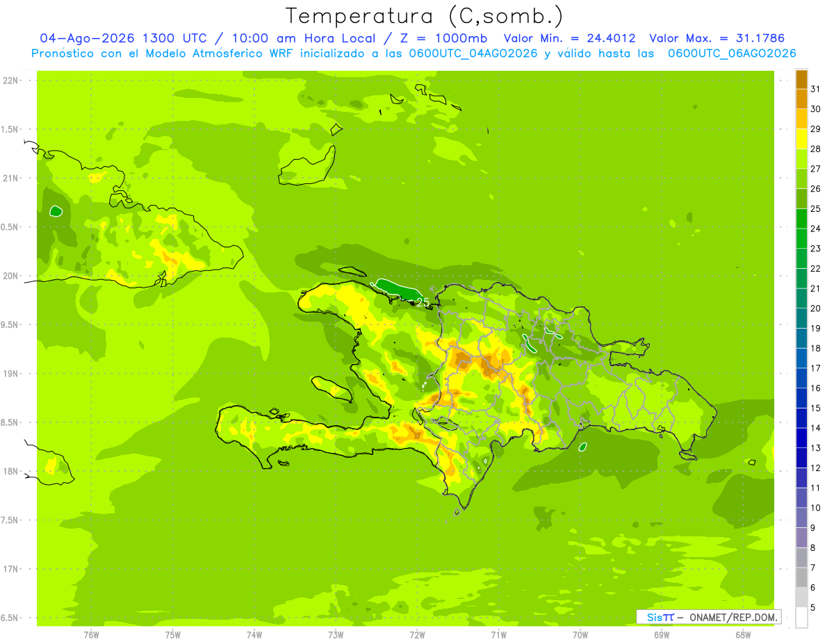Click the '12' value on the color scale

815,468
